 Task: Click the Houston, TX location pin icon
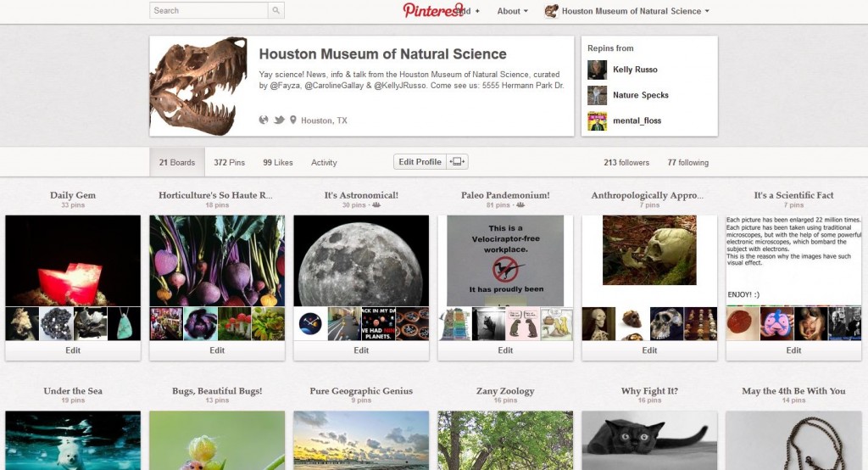[293, 120]
